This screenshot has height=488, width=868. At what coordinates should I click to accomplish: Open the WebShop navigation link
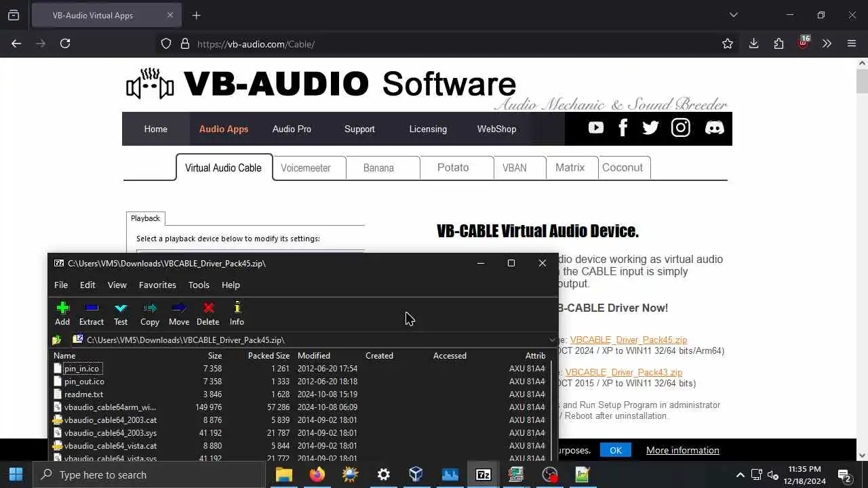point(496,129)
